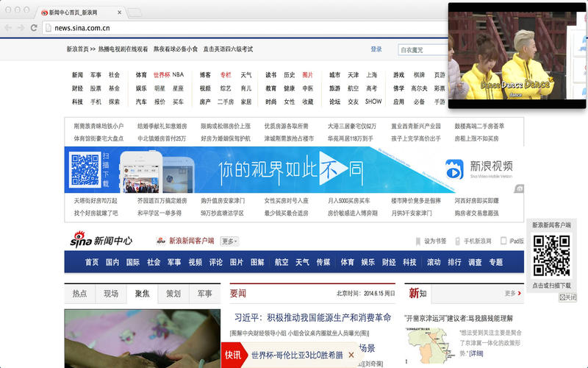Click 传媒 in the blue navigation bar

[323, 262]
